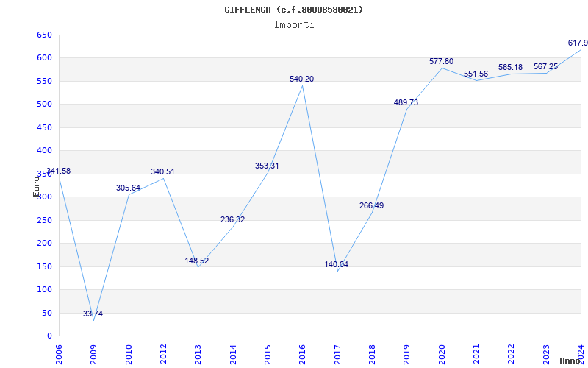The height and width of the screenshot is (368, 588).
Task: Click the 650 y-axis tick label
Action: 44,35
